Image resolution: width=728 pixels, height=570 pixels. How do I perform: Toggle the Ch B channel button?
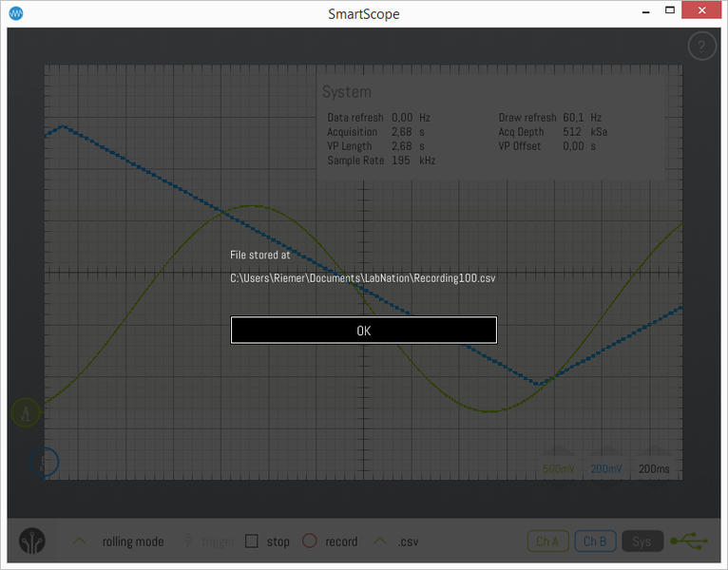tap(595, 541)
